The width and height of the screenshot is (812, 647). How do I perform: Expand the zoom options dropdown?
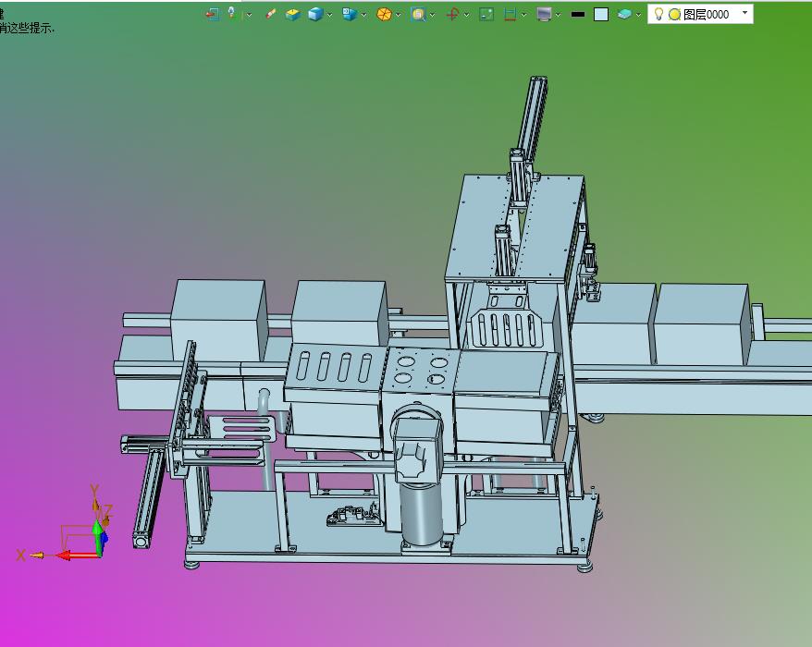pos(432,15)
